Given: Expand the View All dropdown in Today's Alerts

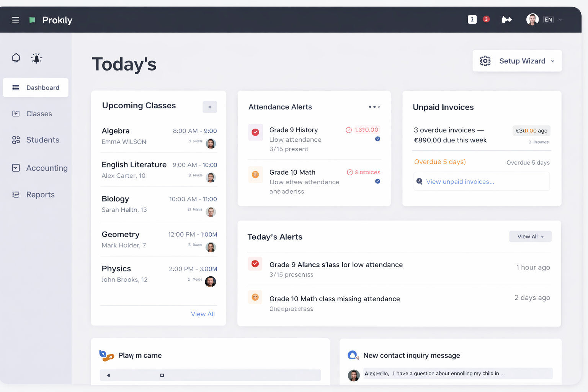Looking at the screenshot, I should coord(530,237).
